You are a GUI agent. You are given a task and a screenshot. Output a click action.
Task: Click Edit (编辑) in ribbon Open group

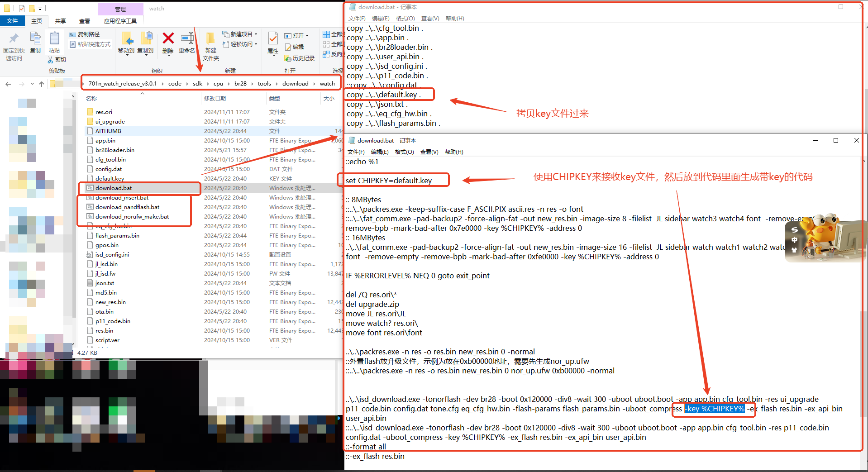pyautogui.click(x=294, y=47)
